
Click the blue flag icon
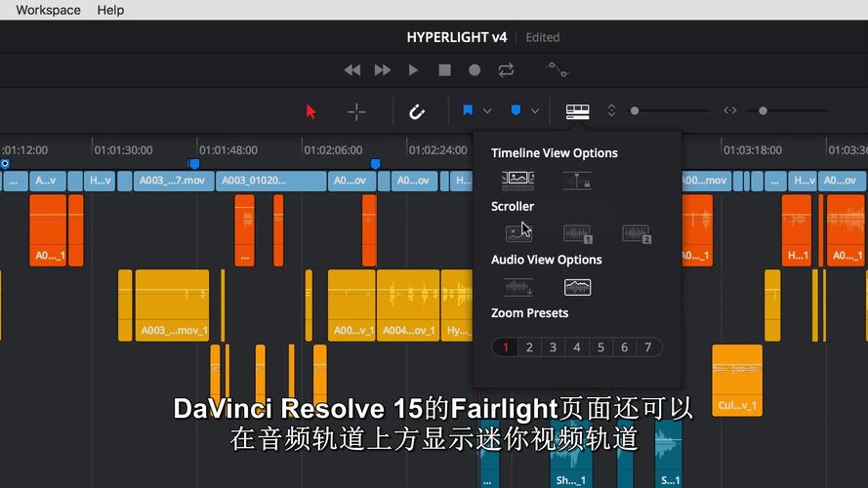tap(468, 110)
